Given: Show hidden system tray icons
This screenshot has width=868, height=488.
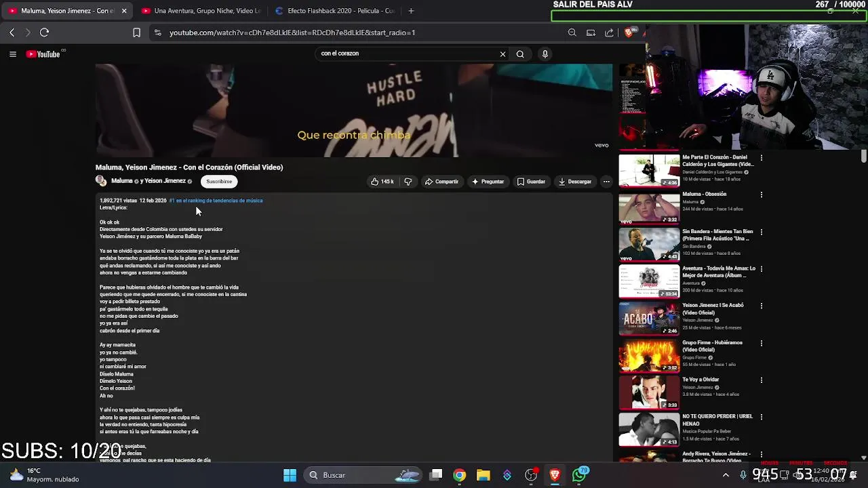Looking at the screenshot, I should [726, 475].
